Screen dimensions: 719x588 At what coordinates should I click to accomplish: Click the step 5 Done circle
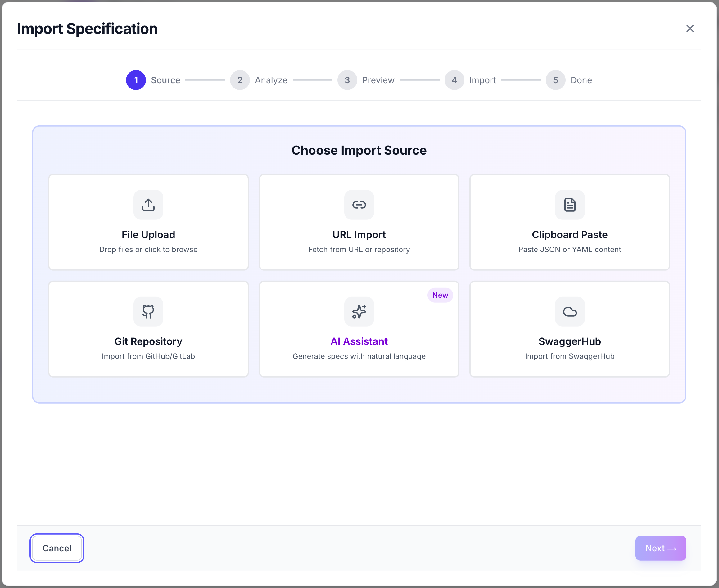coord(555,80)
